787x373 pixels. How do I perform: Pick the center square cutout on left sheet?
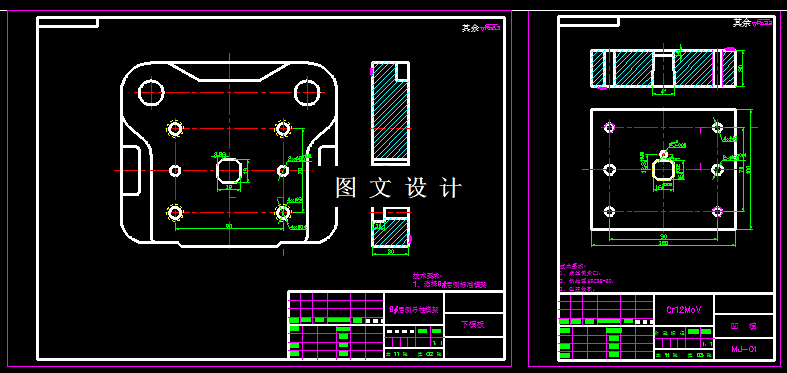pos(229,171)
